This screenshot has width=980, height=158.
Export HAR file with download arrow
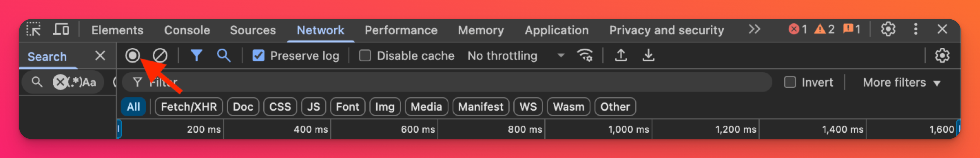pos(648,56)
